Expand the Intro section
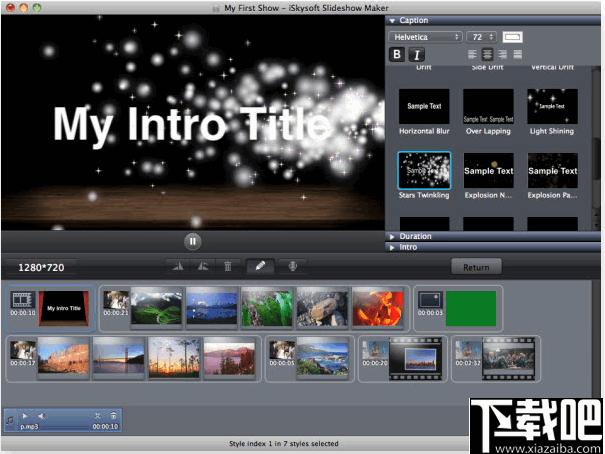Viewport: 605px width, 454px height. tap(392, 247)
